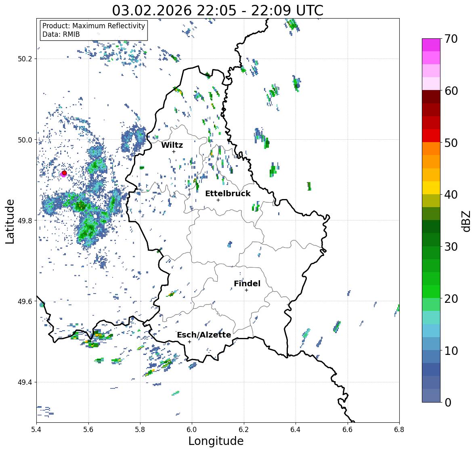The height and width of the screenshot is (451, 476).
Task: Click the latitude tick label 50.0
Action: tap(25, 140)
